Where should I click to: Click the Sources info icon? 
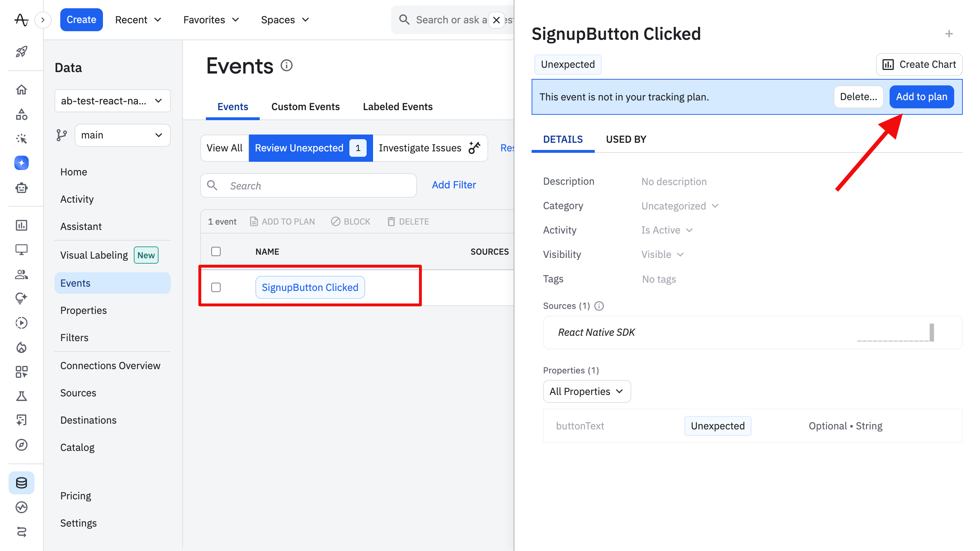point(599,306)
